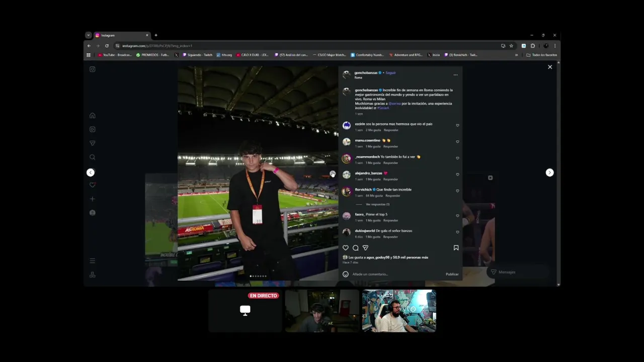Like faoro_'s comment
This screenshot has height=362, width=644.
click(457, 216)
